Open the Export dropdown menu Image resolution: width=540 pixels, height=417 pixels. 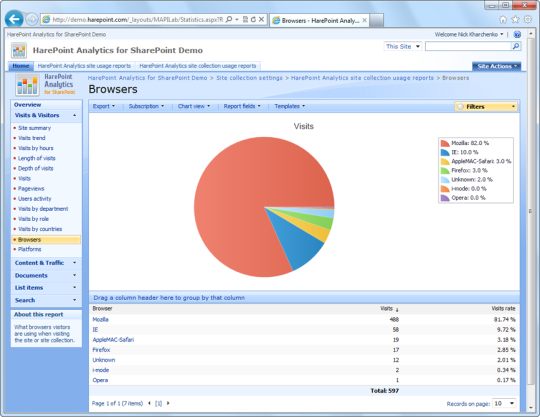pos(104,106)
